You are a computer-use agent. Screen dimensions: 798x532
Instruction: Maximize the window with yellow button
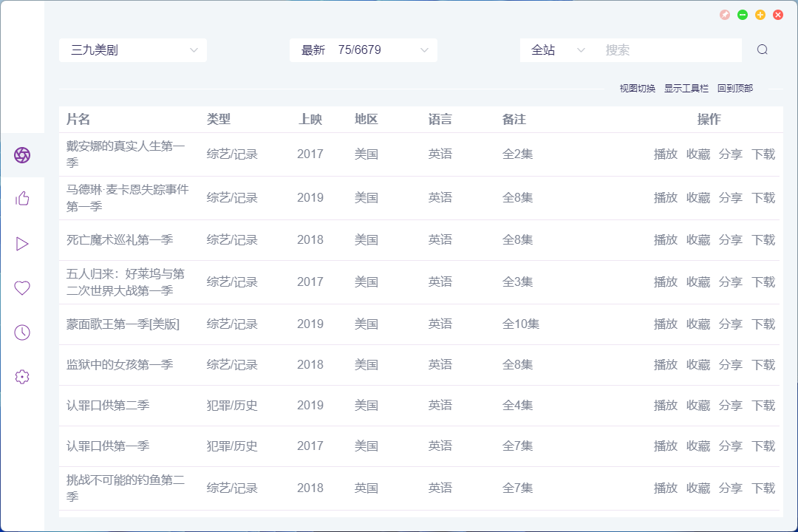point(760,15)
